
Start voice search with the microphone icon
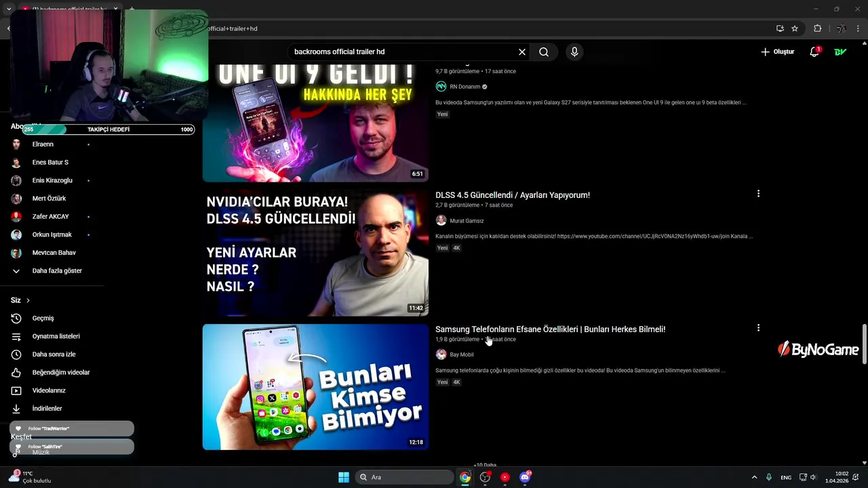point(574,52)
